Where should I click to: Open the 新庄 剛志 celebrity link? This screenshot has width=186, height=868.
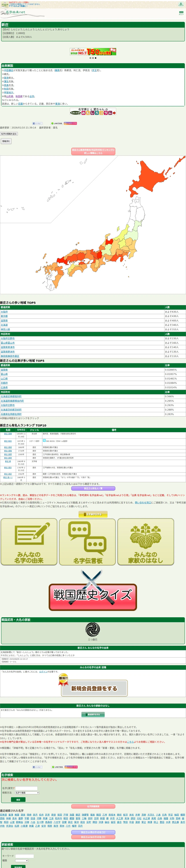[8, 441]
